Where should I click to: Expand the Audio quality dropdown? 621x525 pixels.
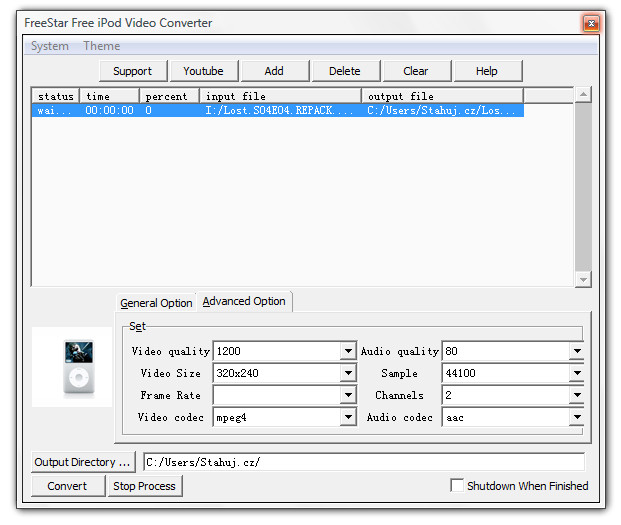pos(577,351)
